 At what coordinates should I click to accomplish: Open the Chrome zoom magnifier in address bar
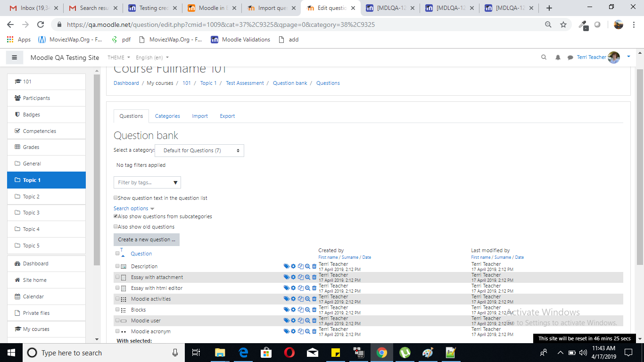pos(548,25)
